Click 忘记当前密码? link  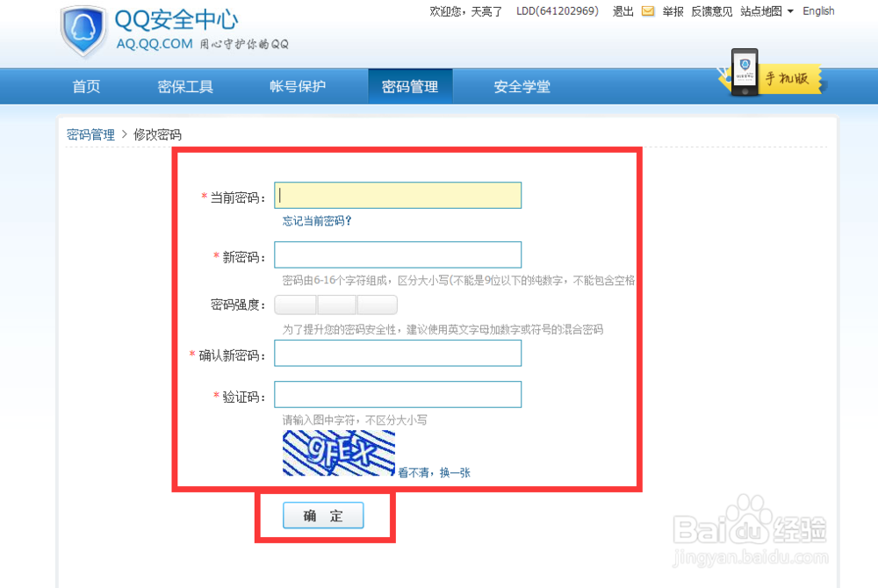317,221
